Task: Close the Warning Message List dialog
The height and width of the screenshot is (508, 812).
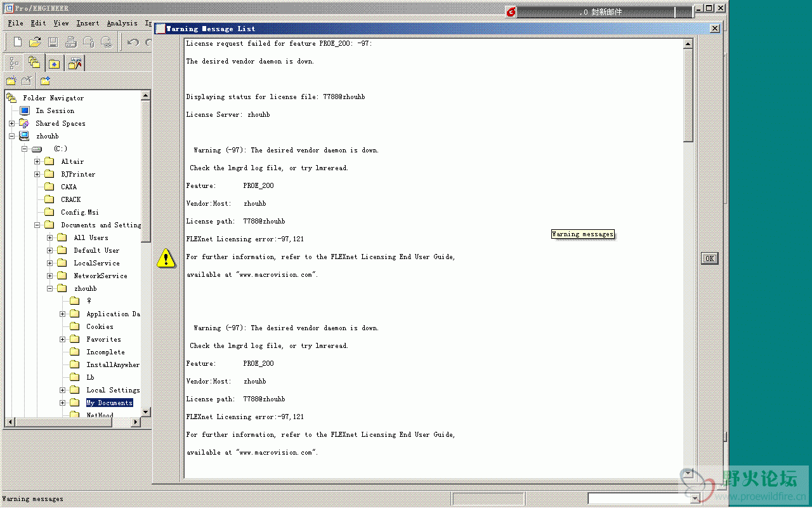Action: pyautogui.click(x=715, y=29)
